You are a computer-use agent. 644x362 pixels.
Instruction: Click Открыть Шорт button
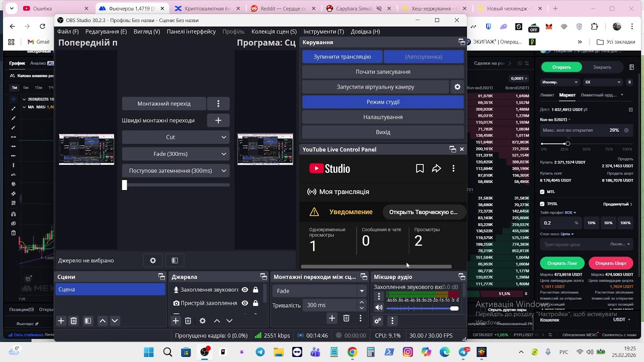pos(611,263)
